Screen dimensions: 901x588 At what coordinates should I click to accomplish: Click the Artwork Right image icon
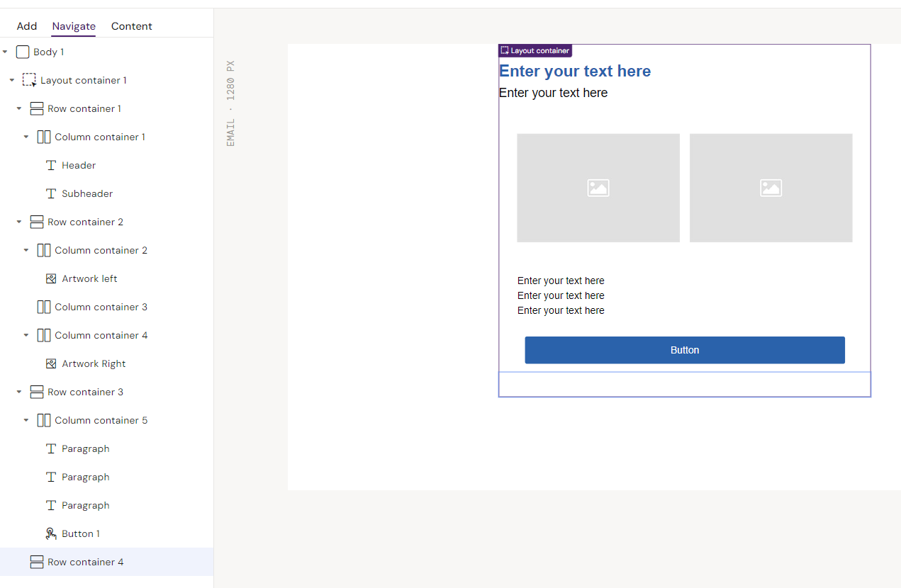point(51,363)
